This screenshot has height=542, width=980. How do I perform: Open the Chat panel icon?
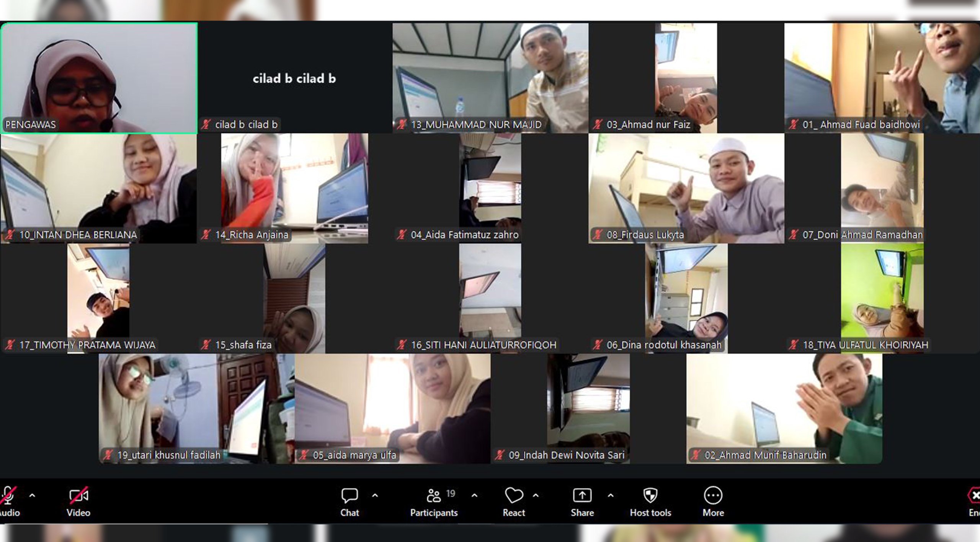(x=350, y=496)
